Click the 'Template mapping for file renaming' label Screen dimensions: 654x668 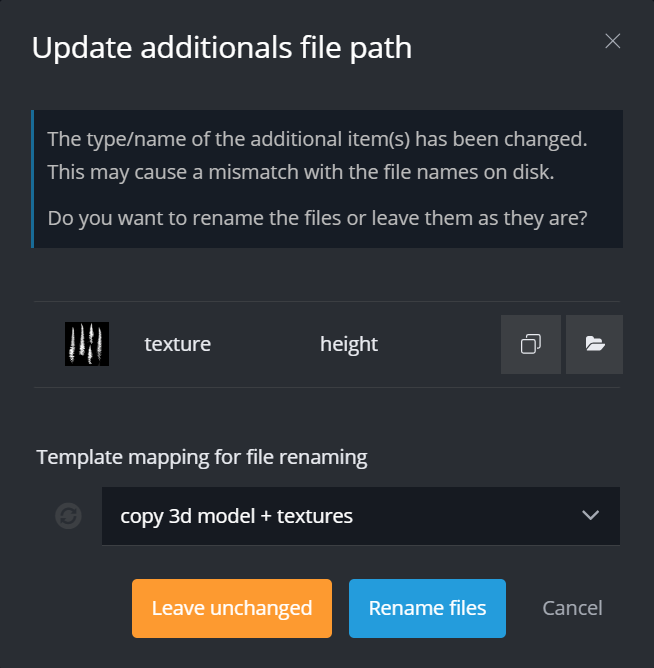coord(202,458)
